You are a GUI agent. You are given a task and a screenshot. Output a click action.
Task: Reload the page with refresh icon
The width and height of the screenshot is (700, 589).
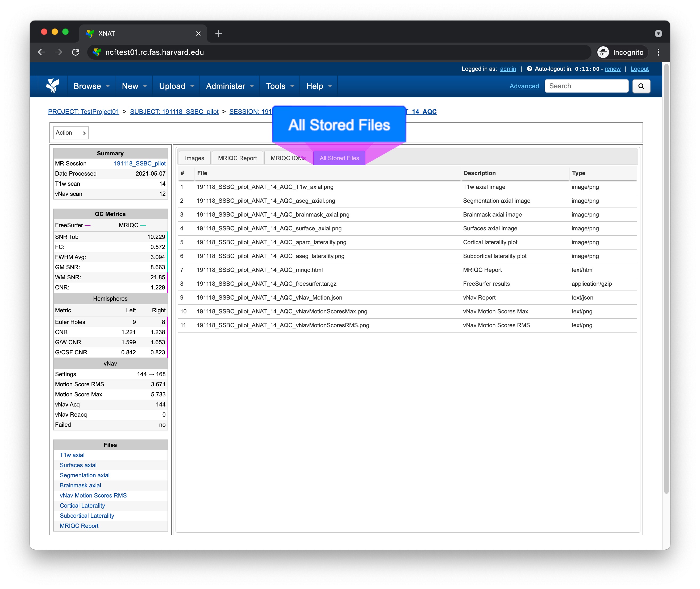click(76, 52)
